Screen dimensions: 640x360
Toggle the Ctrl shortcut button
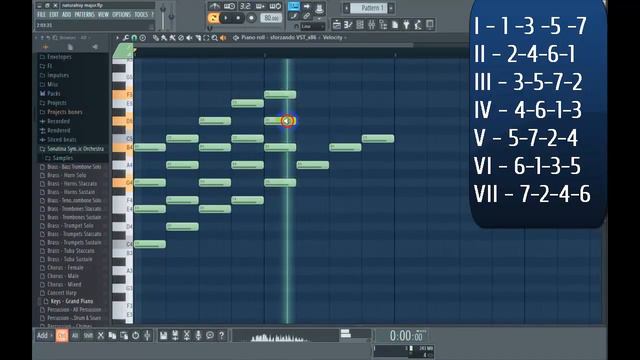[62, 336]
